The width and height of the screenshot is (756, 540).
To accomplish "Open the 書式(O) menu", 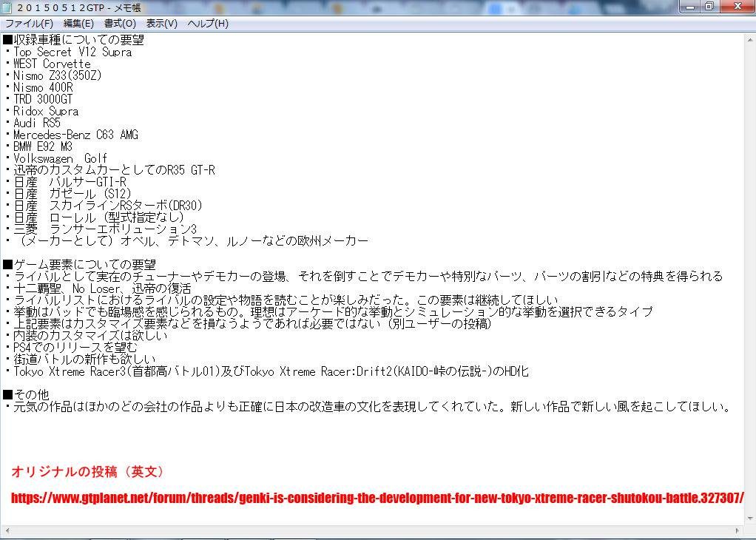I will click(120, 23).
